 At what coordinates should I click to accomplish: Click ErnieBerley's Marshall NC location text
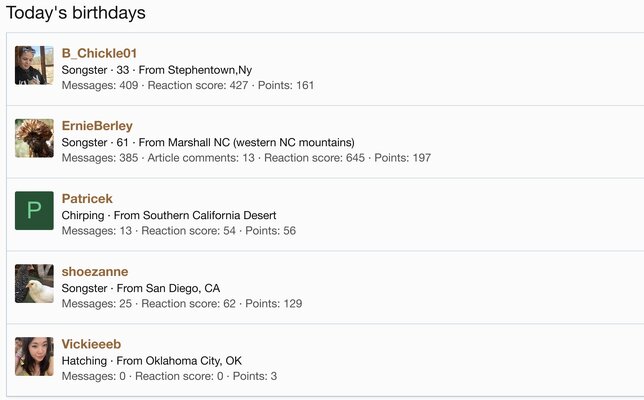click(261, 143)
